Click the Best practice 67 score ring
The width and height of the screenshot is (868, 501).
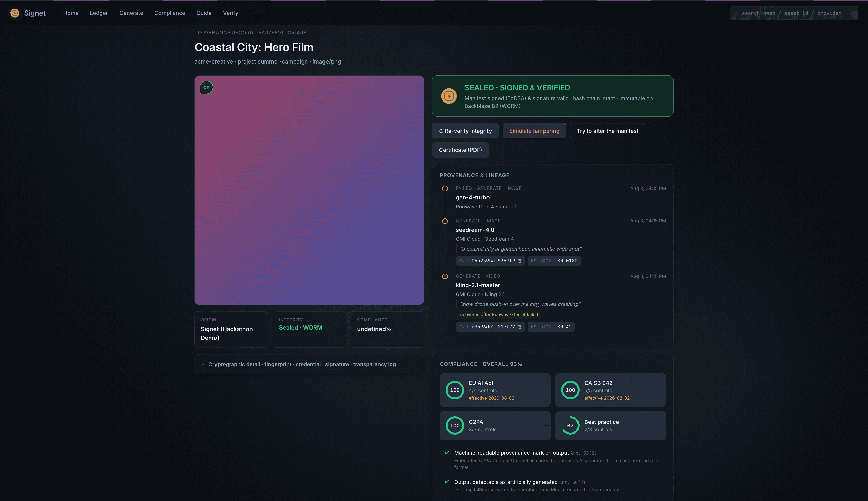pyautogui.click(x=570, y=426)
